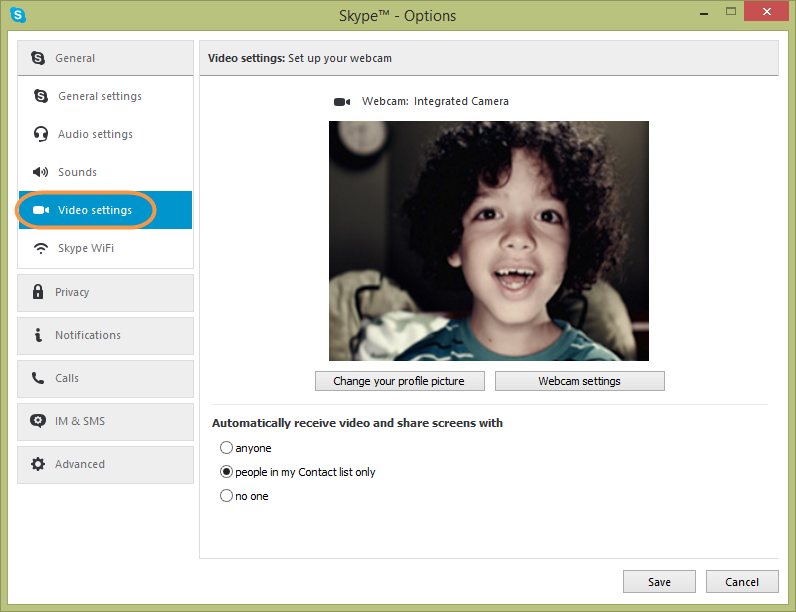The height and width of the screenshot is (612, 796).
Task: Click the webcam preview image
Action: click(489, 241)
